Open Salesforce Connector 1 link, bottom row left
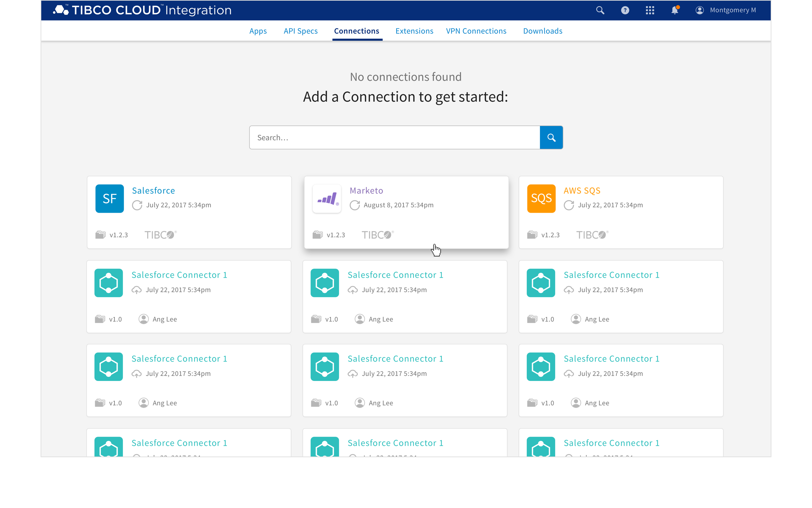The height and width of the screenshot is (508, 812). 179,443
